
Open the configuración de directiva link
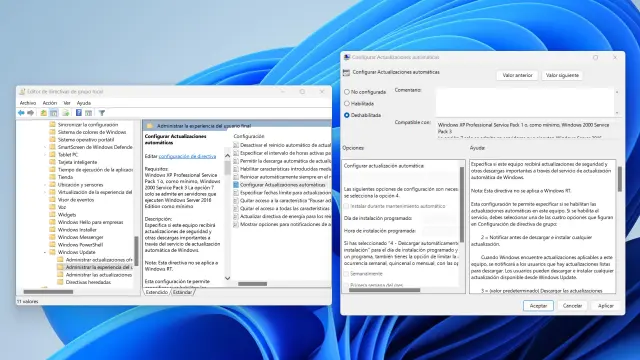coord(187,156)
